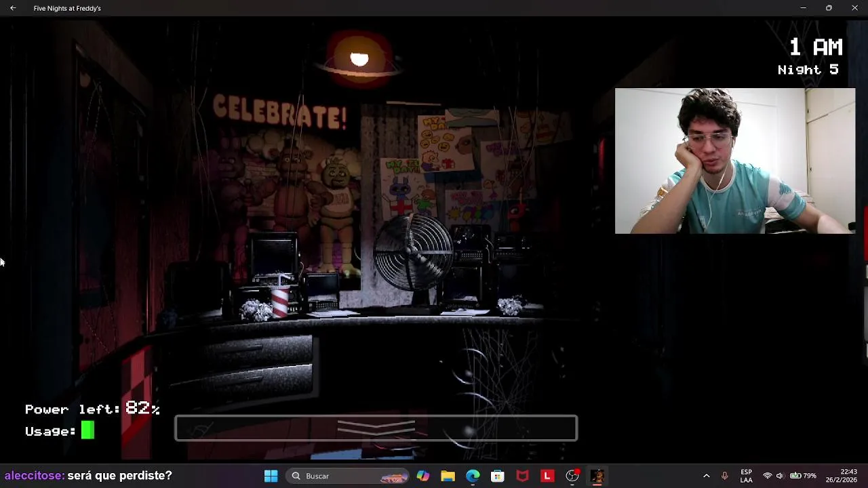The width and height of the screenshot is (868, 488).
Task: Minimize the game window
Action: tap(803, 8)
